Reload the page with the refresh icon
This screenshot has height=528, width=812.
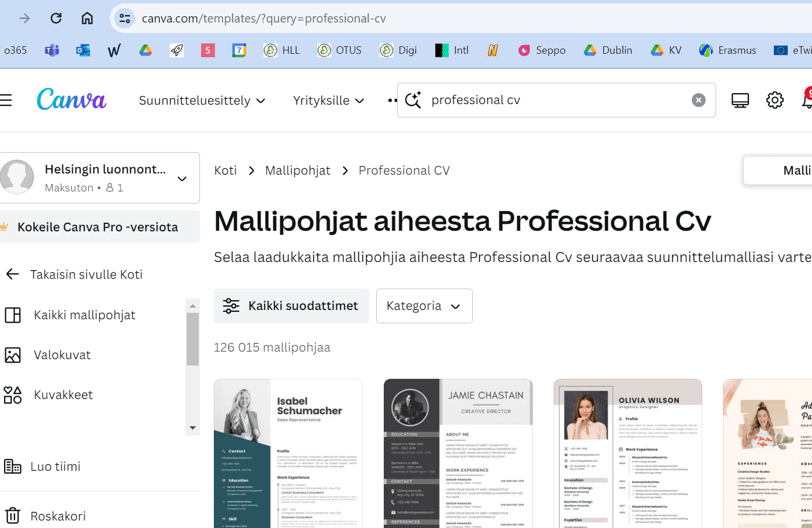point(56,19)
